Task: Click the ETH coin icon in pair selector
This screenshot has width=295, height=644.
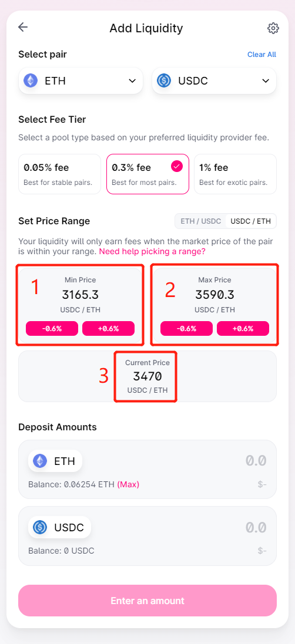Action: coord(31,80)
